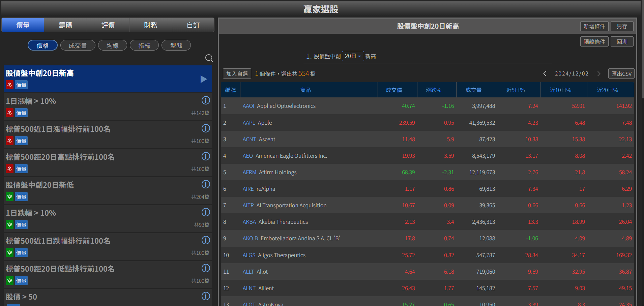Image resolution: width=644 pixels, height=306 pixels.
Task: Click the 匯出CSV button
Action: click(621, 74)
